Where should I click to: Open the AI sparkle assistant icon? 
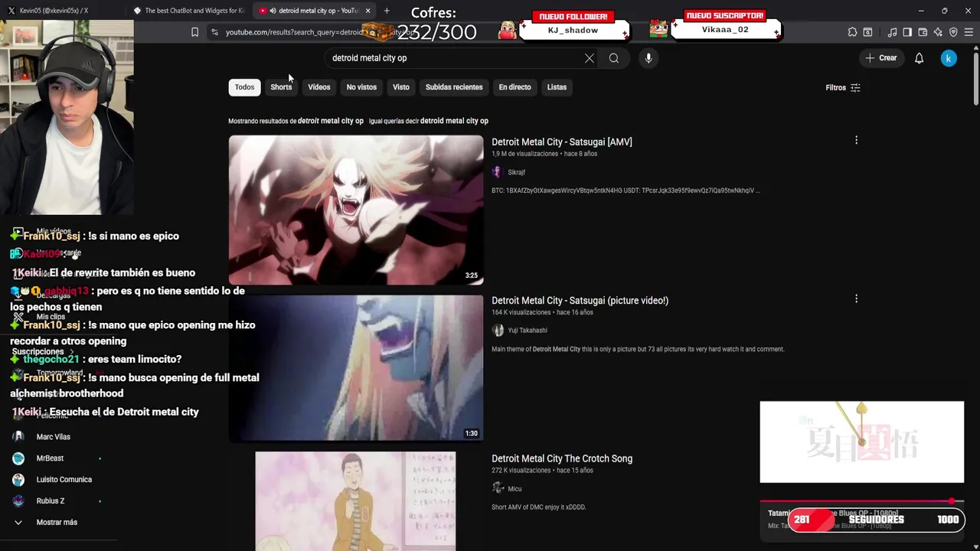pyautogui.click(x=938, y=32)
